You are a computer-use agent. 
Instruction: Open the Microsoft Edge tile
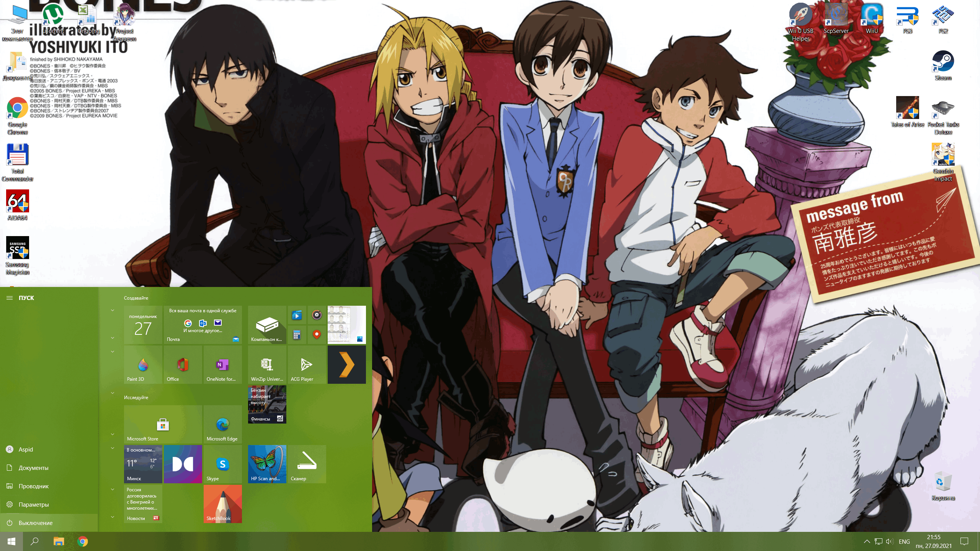pyautogui.click(x=223, y=424)
